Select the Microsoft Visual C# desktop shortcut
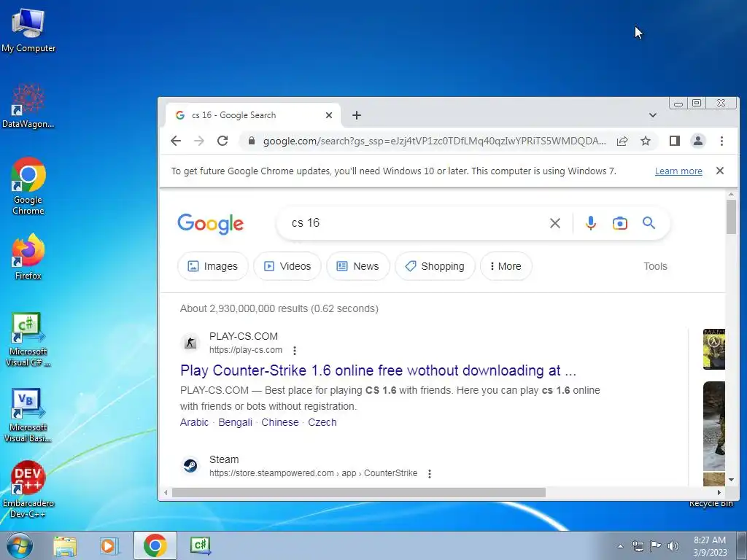This screenshot has height=560, width=747. [x=28, y=340]
